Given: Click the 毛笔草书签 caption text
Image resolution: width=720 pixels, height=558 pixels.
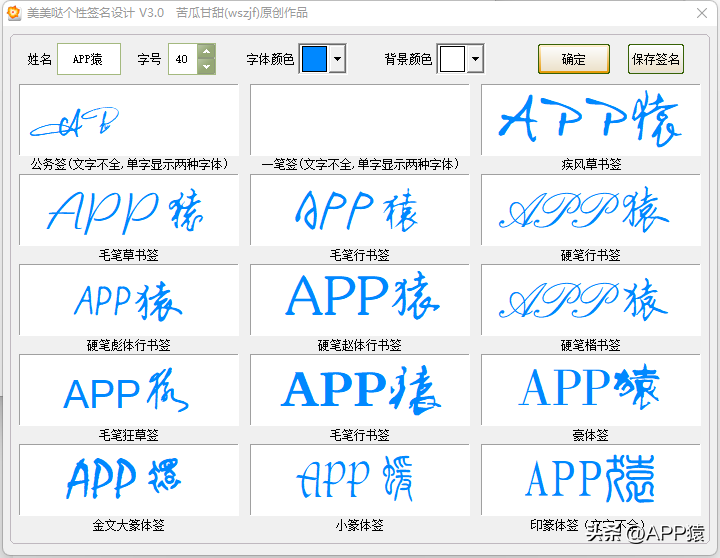Looking at the screenshot, I should coord(129,255).
